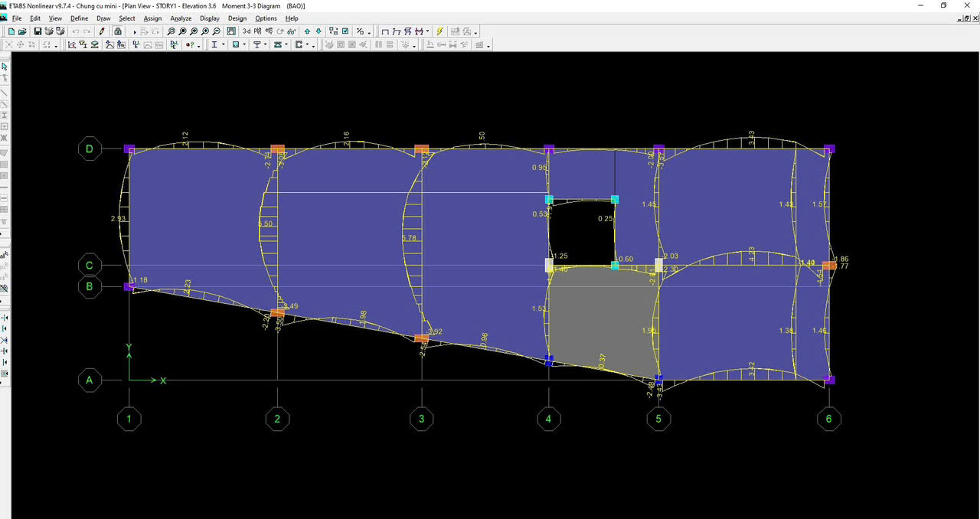
Task: Expand the percentage tool dropdown arrow
Action: (369, 32)
